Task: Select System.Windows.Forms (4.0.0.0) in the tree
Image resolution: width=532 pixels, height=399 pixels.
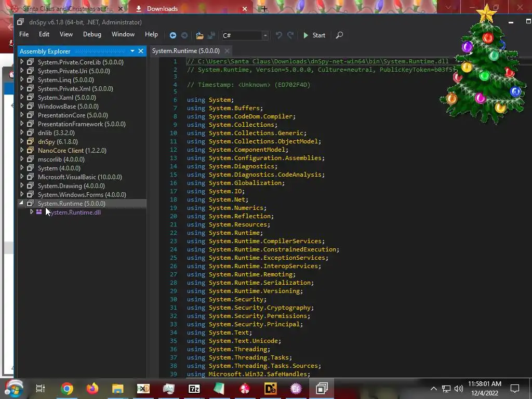Action: click(x=82, y=195)
